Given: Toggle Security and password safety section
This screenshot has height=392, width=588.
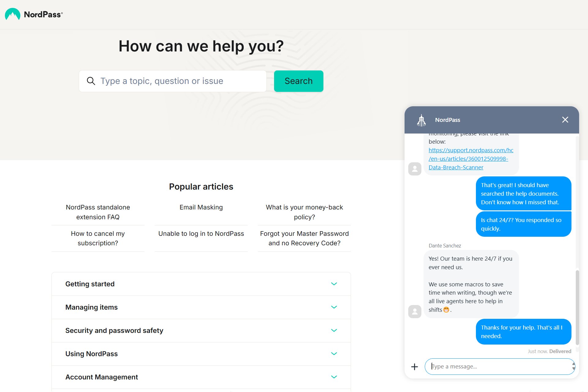Looking at the screenshot, I should tap(334, 330).
